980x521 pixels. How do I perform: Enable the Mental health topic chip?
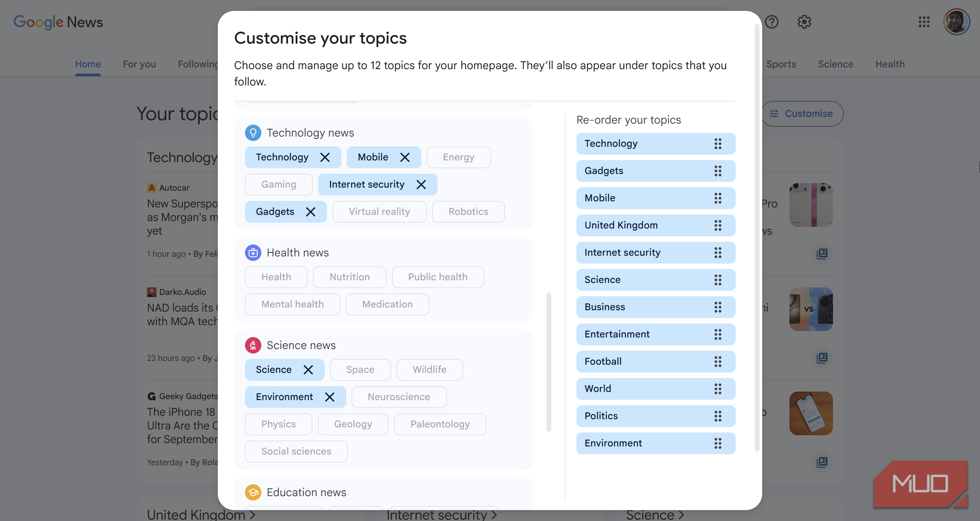pyautogui.click(x=292, y=304)
